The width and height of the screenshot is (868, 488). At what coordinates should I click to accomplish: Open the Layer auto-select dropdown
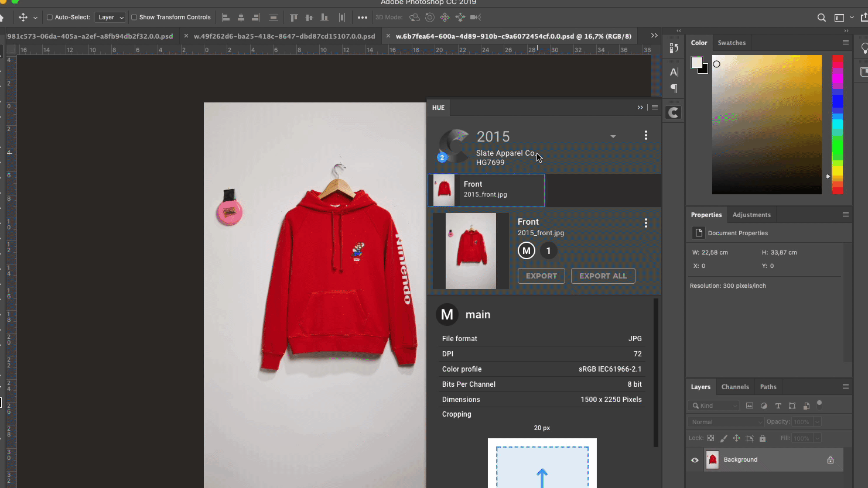click(110, 18)
